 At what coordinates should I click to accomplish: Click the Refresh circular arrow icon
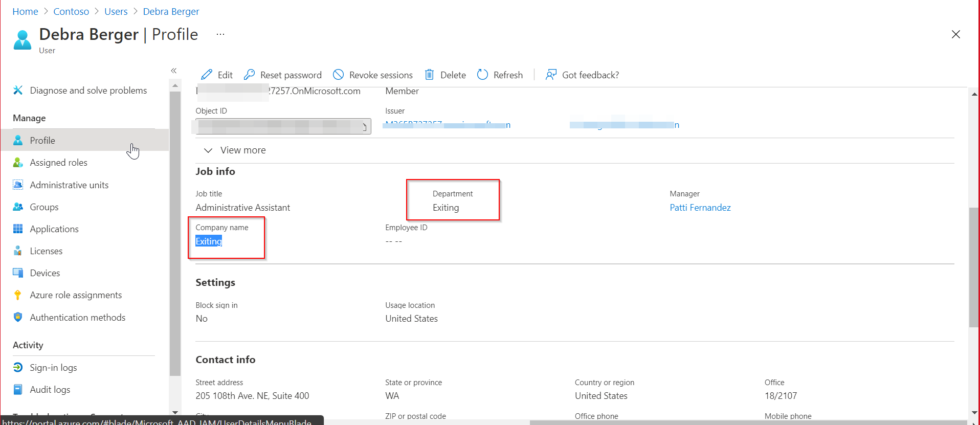(x=482, y=75)
